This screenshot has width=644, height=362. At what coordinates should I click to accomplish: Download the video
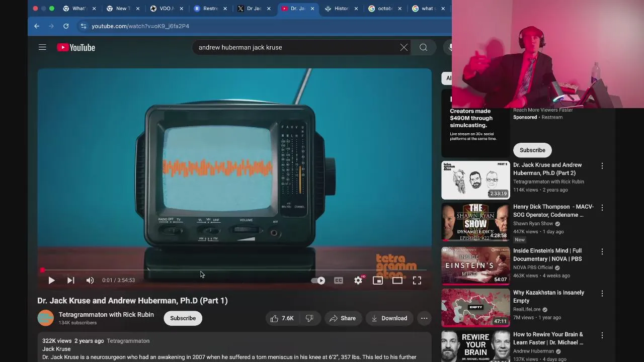[x=389, y=318]
